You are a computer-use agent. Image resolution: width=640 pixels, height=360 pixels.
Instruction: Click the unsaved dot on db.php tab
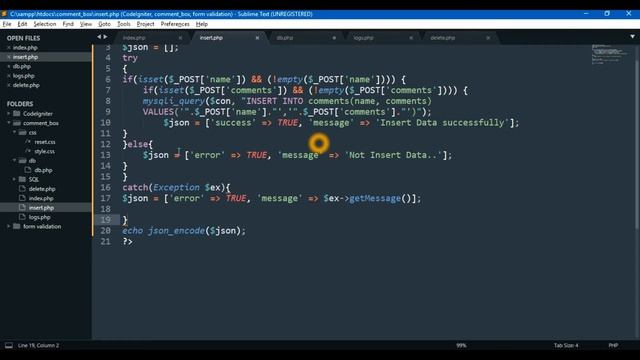click(x=334, y=38)
